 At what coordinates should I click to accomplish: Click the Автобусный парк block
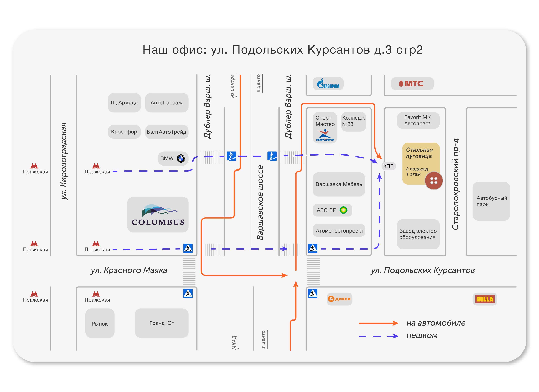tap(491, 201)
